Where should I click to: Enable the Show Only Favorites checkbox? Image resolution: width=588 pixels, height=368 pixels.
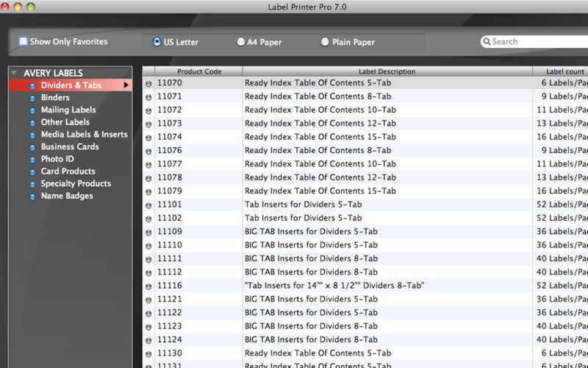(24, 42)
